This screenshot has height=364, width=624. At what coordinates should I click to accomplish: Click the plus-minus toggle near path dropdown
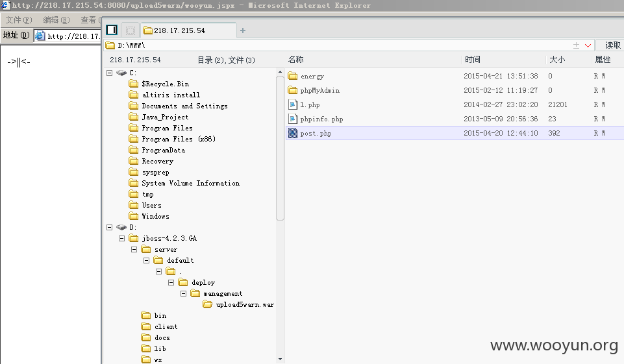pyautogui.click(x=576, y=45)
